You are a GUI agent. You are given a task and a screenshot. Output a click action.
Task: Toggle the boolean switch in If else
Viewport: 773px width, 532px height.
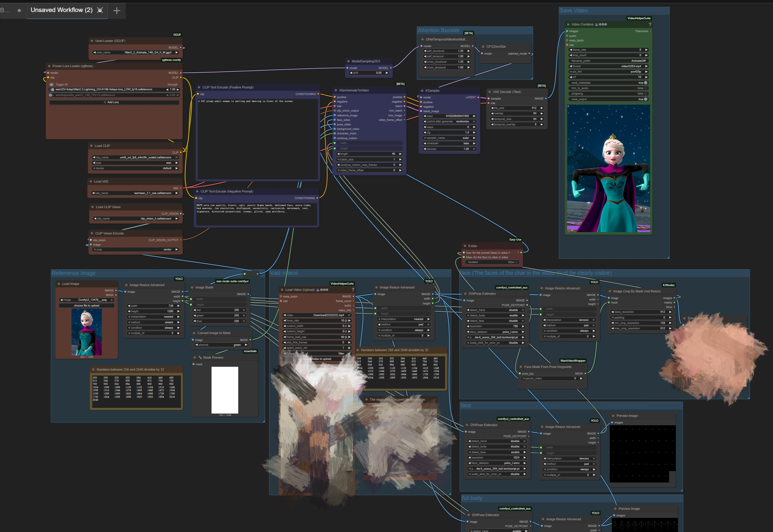point(516,262)
